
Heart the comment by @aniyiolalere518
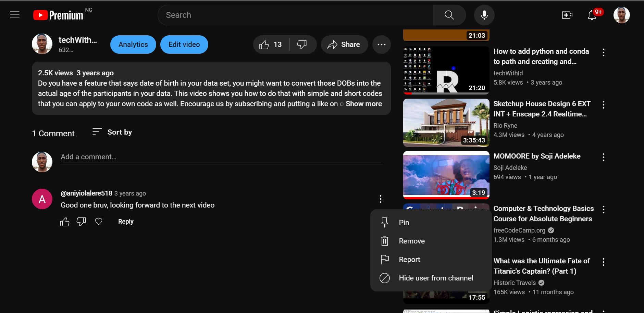coord(99,222)
